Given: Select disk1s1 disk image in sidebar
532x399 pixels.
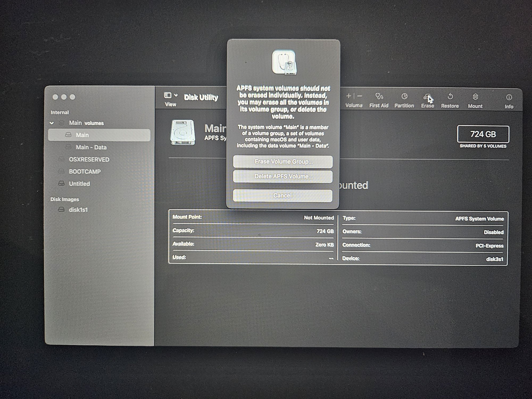Looking at the screenshot, I should tap(78, 210).
